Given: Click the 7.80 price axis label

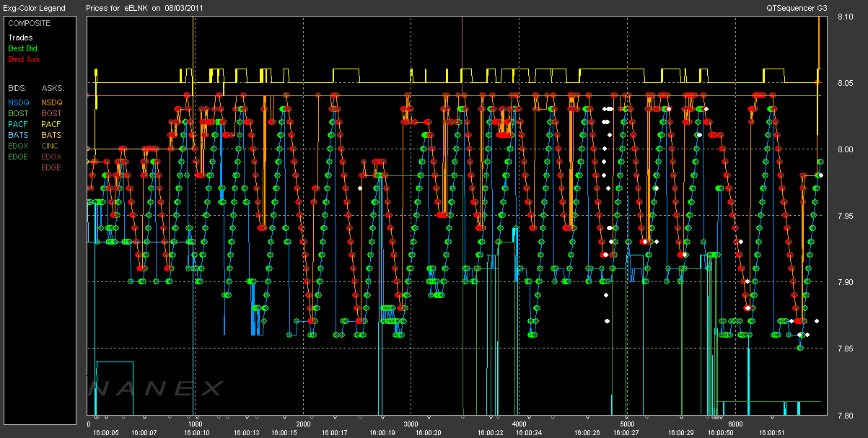Looking at the screenshot, I should click(845, 415).
